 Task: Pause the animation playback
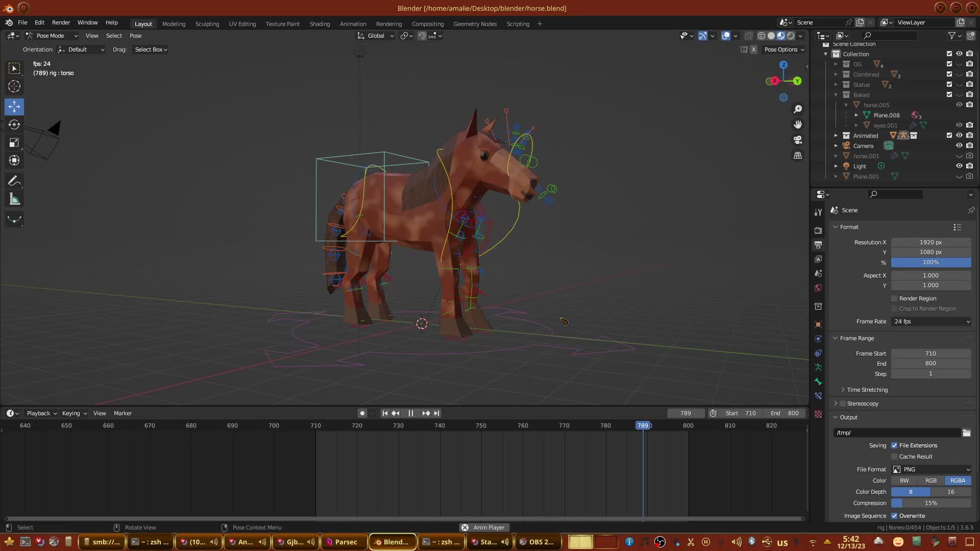tap(411, 413)
